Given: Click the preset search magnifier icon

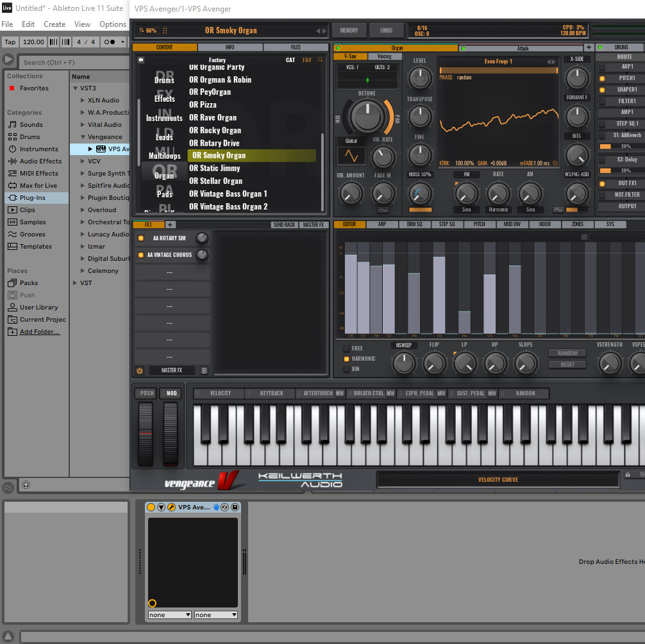Looking at the screenshot, I should pos(321,60).
